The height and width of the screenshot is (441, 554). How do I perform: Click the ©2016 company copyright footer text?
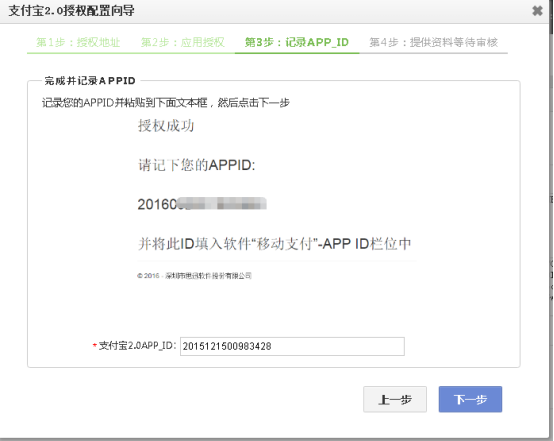[x=194, y=276]
